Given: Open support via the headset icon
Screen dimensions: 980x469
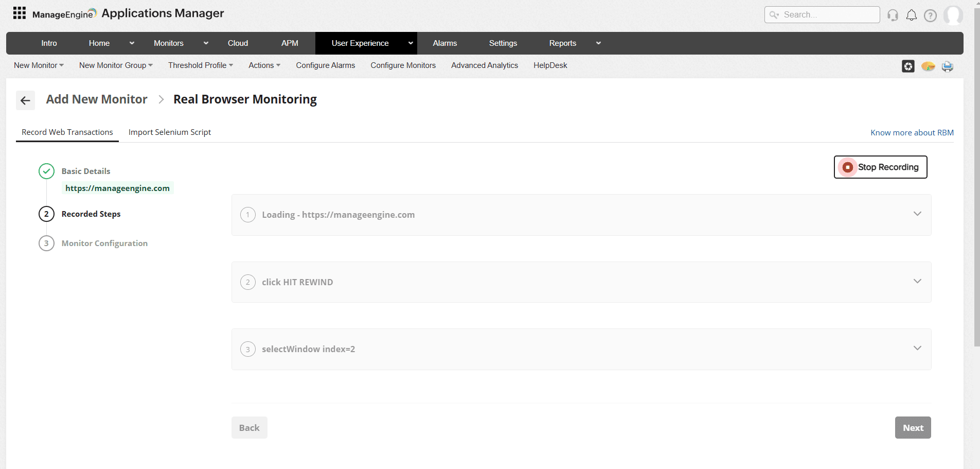Looking at the screenshot, I should click(893, 15).
